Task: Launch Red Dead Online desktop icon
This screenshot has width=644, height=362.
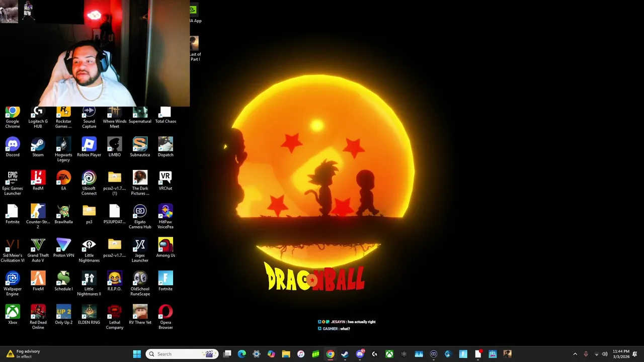Action: (38, 317)
